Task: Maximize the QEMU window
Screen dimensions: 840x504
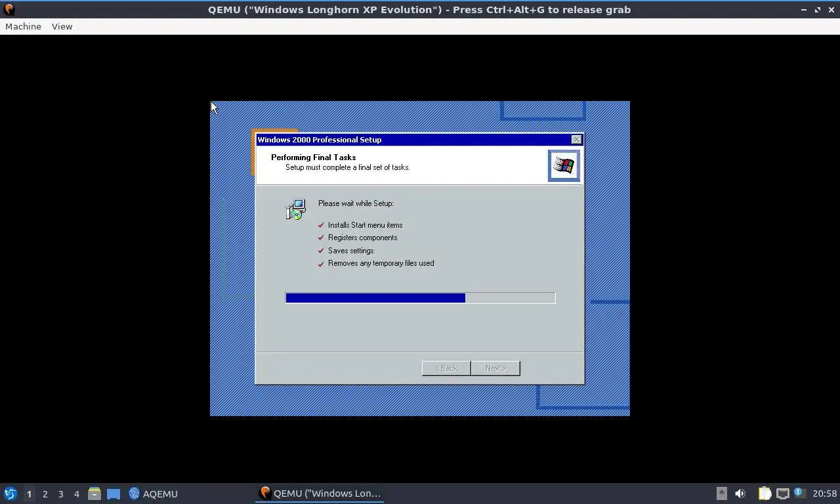Action: coord(818,10)
